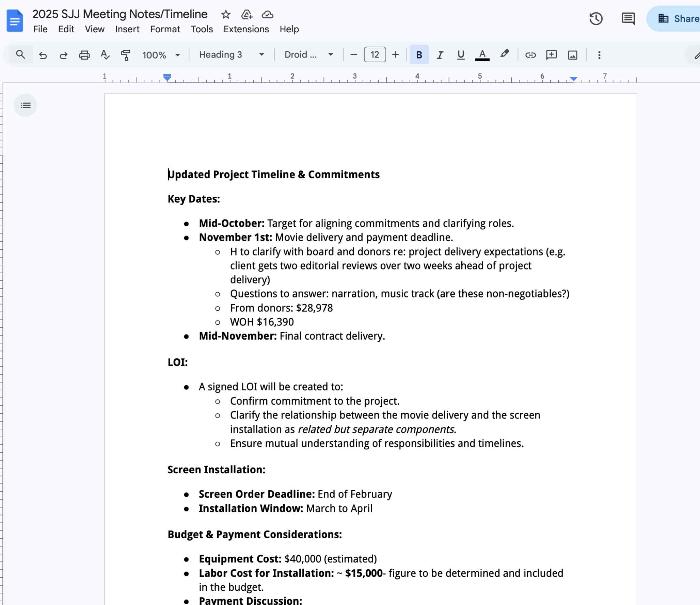
Task: Click the print icon
Action: tap(84, 55)
